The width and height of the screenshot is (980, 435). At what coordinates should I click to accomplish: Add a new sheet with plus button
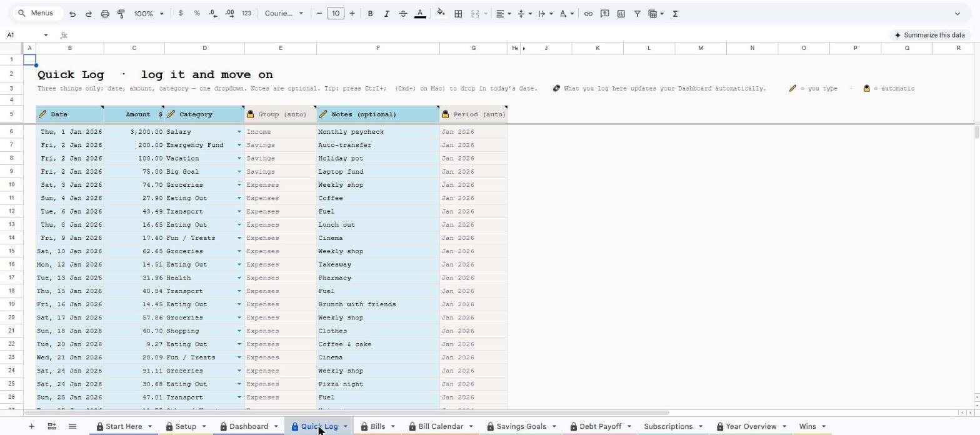[x=31, y=426]
